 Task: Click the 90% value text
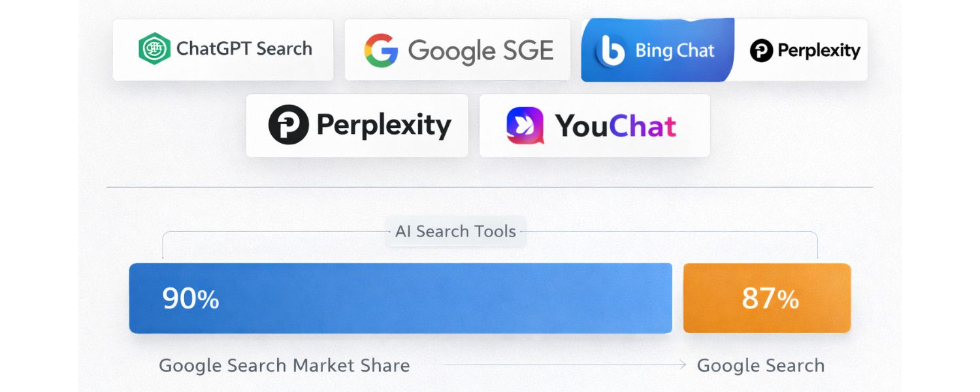[x=190, y=299]
